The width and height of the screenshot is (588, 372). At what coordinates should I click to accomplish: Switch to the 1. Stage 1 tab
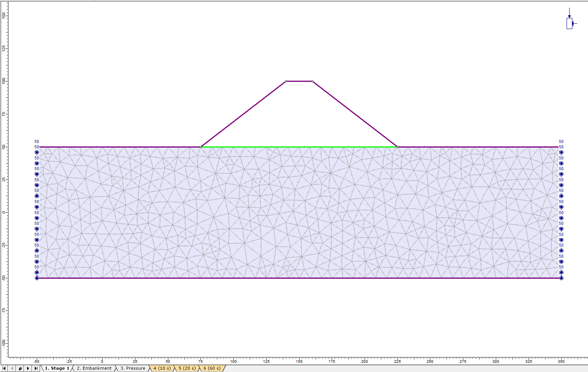pyautogui.click(x=57, y=369)
